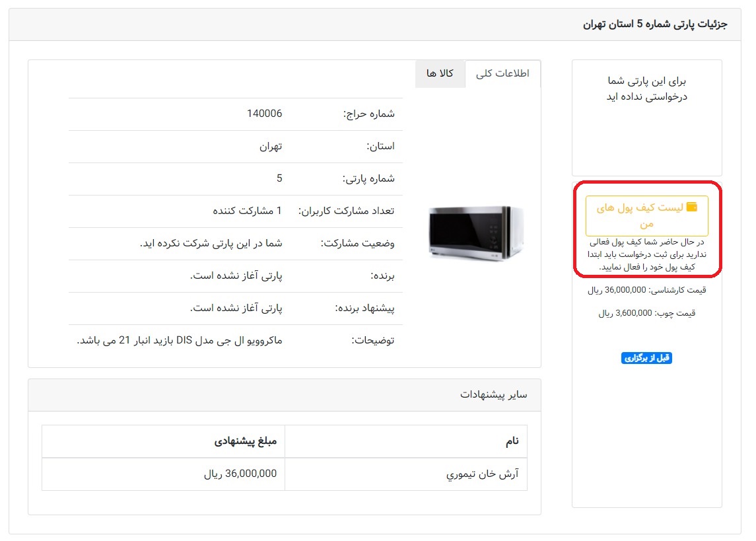Click the no-request notice for this party
This screenshot has height=541, width=756.
[646, 89]
